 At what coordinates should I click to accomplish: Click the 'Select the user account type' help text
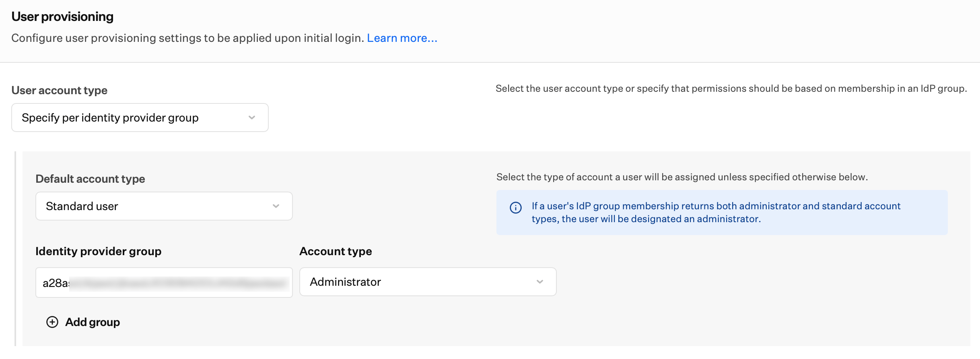(731, 89)
